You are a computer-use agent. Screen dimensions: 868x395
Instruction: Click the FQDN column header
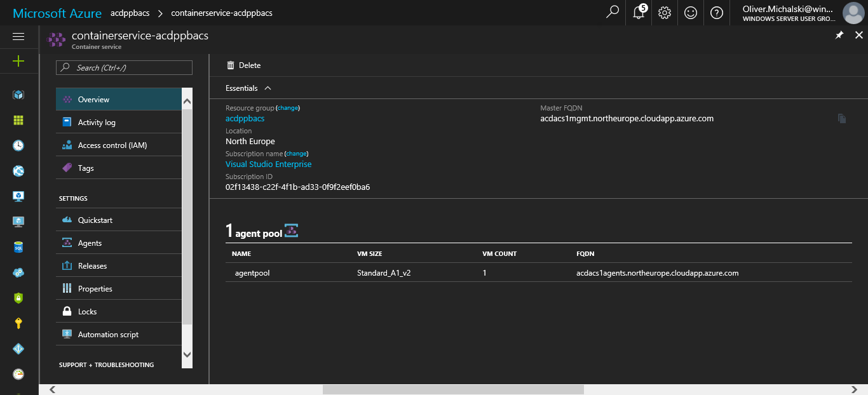tap(585, 253)
